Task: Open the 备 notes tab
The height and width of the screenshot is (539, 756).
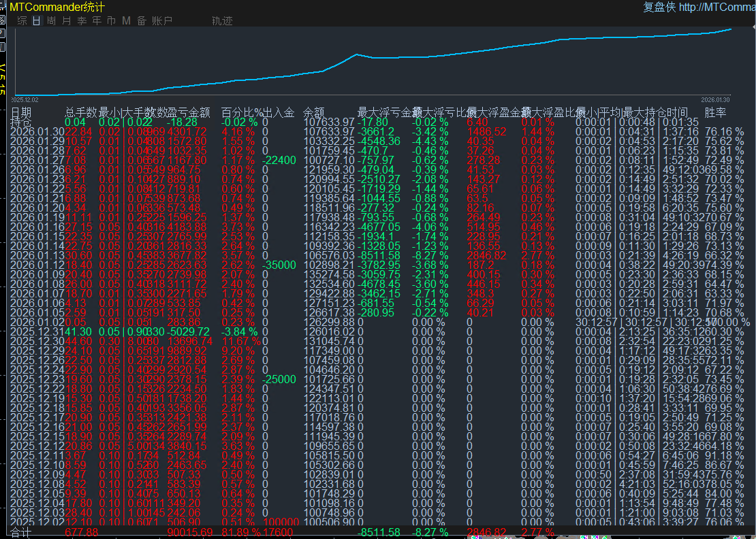Action: 142,20
